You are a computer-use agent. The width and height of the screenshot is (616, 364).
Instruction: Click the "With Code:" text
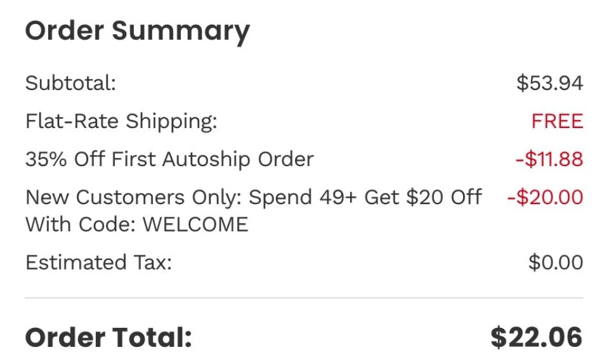point(81,224)
